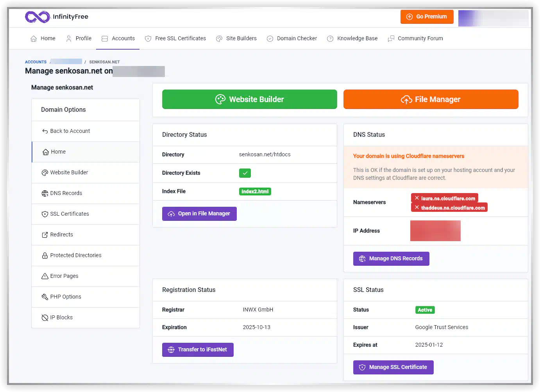
Task: Open the Home tab in top navigation
Action: 43,38
